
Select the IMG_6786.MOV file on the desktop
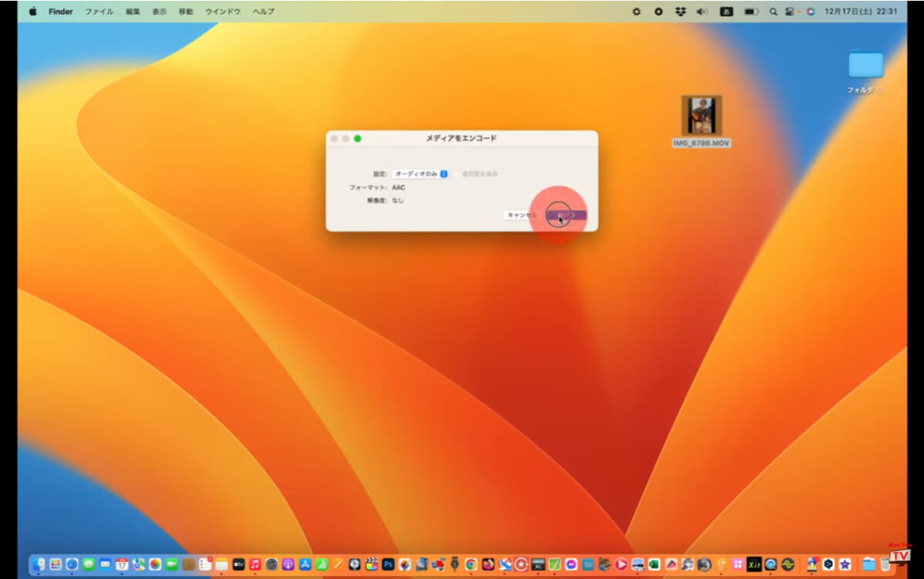tap(701, 122)
